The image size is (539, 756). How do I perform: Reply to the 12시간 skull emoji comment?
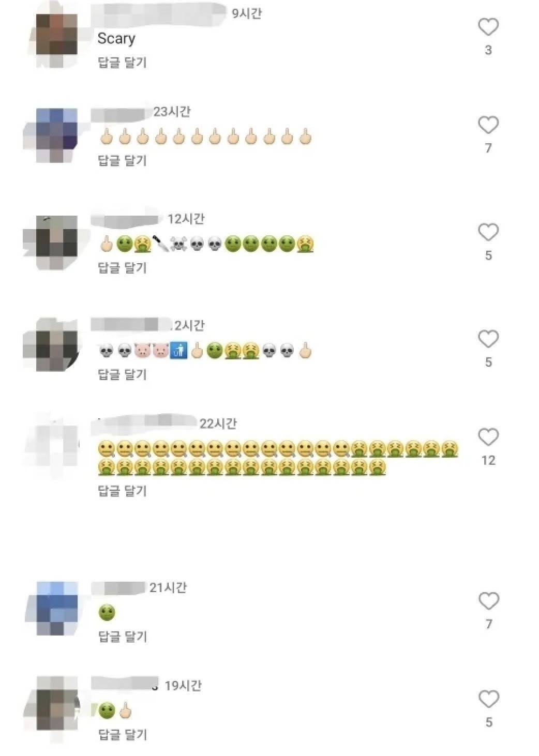(123, 268)
